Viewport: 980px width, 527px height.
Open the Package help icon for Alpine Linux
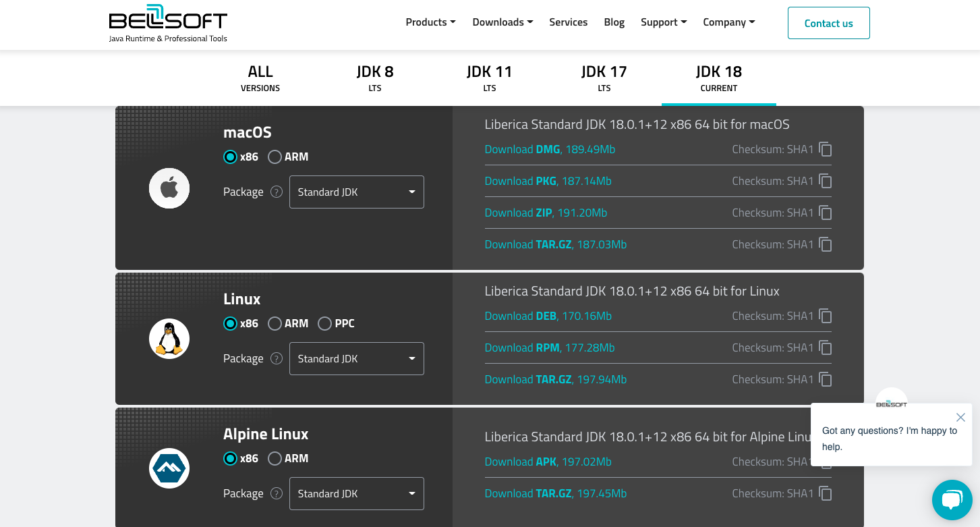click(x=277, y=493)
